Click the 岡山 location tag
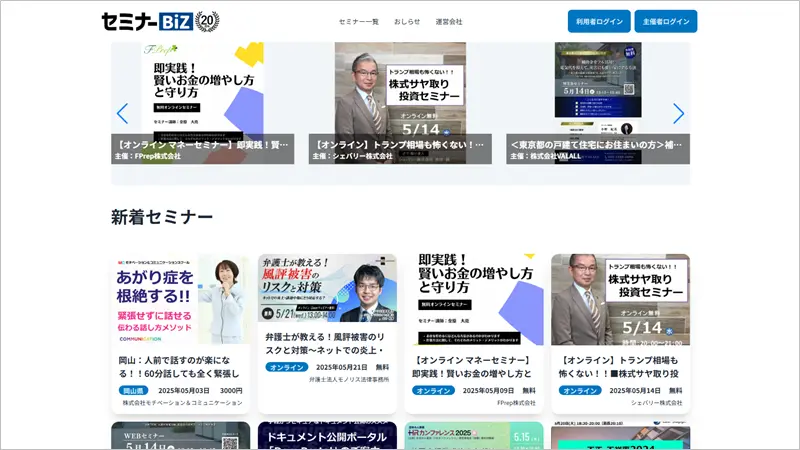Screen dimensions: 800x450 tap(133, 390)
